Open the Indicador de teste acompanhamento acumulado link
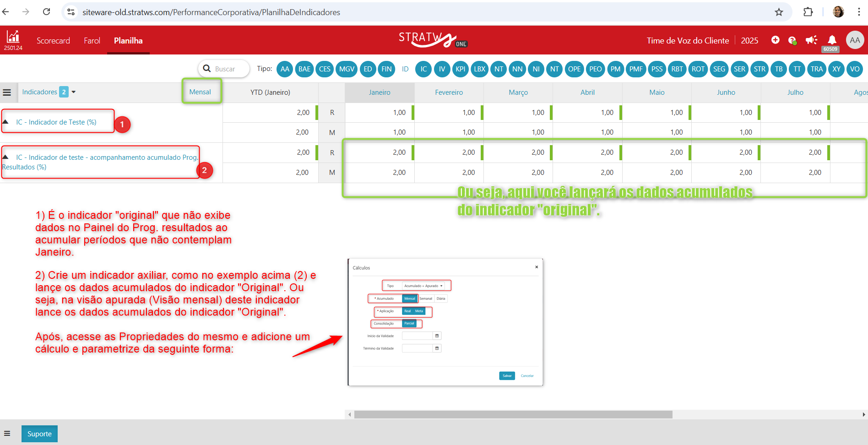The height and width of the screenshot is (445, 868). [x=100, y=162]
